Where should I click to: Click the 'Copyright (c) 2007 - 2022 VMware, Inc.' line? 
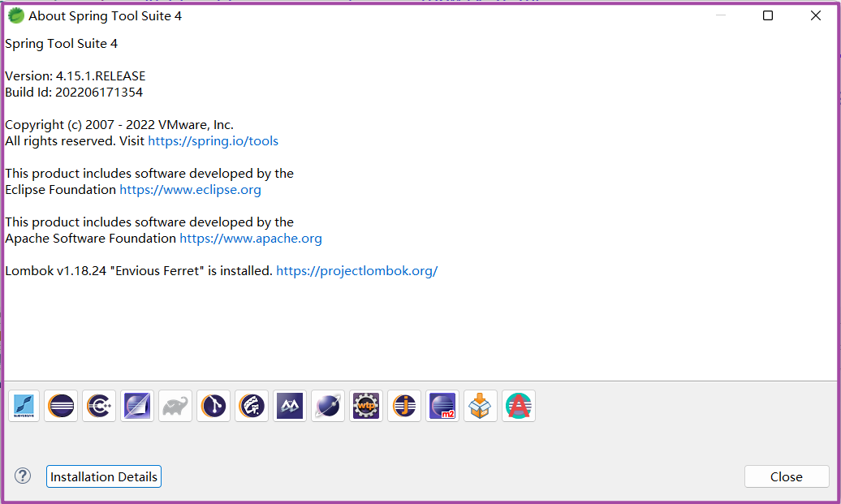pyautogui.click(x=119, y=125)
